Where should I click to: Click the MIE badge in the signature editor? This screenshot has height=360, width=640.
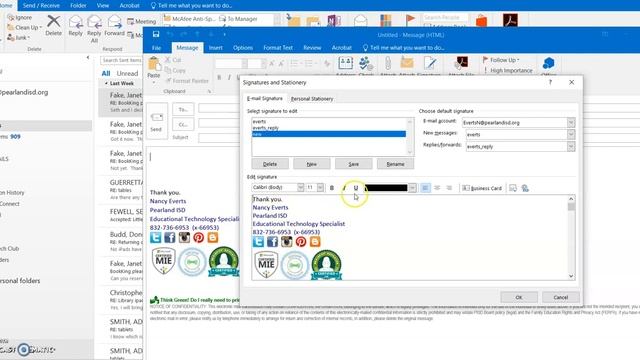267,264
